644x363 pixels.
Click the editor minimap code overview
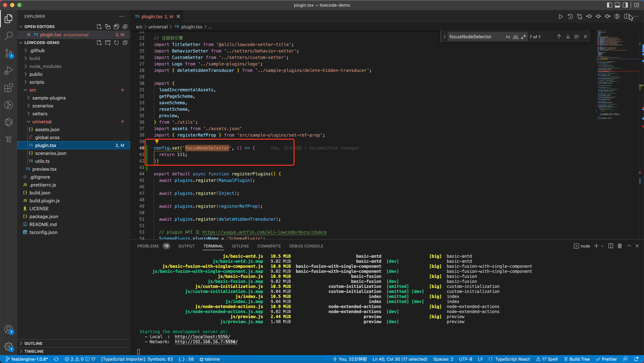(x=618, y=75)
